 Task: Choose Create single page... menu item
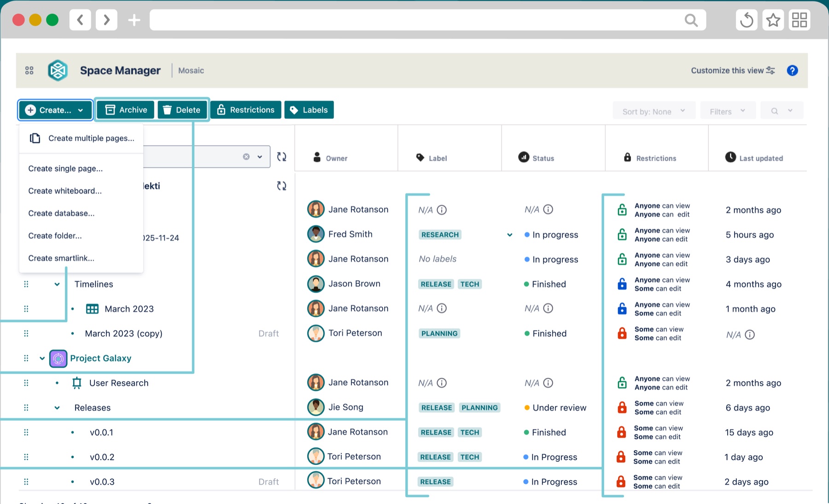(65, 168)
